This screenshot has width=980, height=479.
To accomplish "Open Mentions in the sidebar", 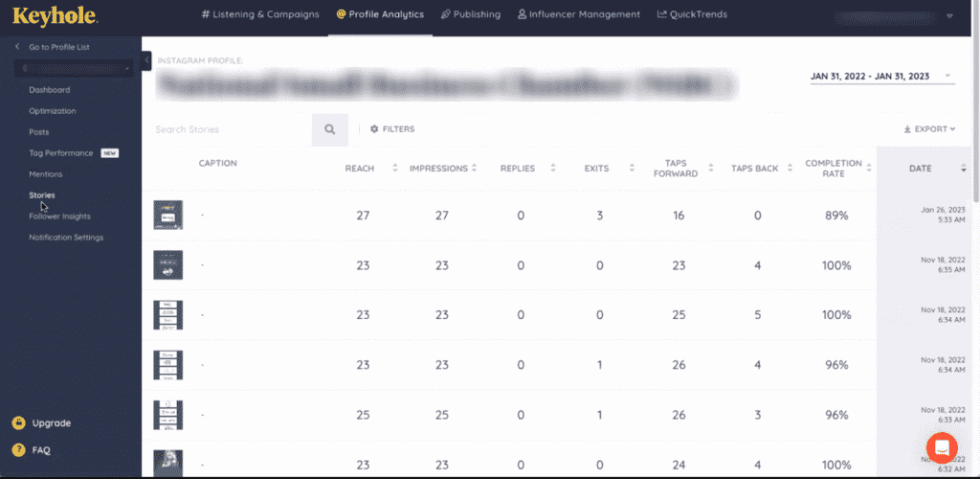I will click(x=46, y=174).
